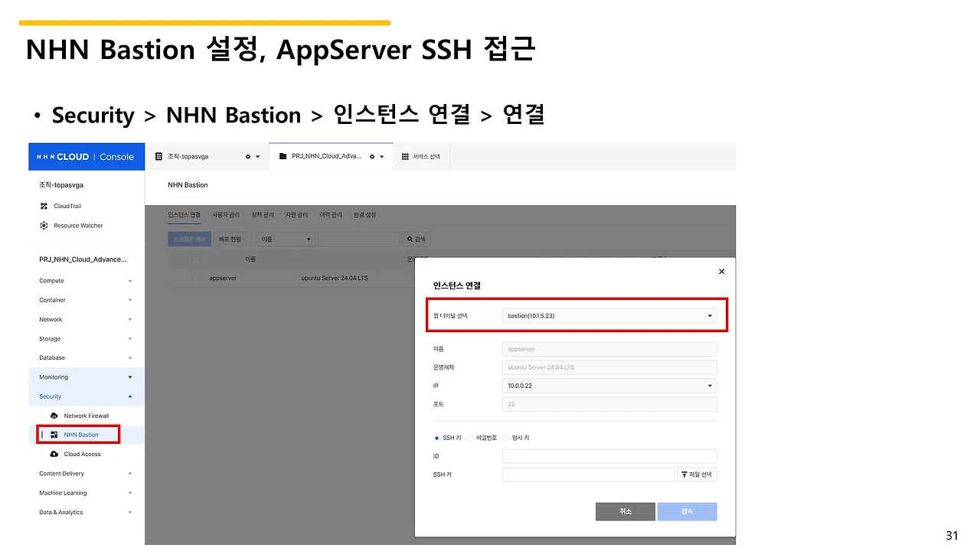Expand the Monitoring sidebar menu
The width and height of the screenshot is (980, 551).
point(86,377)
